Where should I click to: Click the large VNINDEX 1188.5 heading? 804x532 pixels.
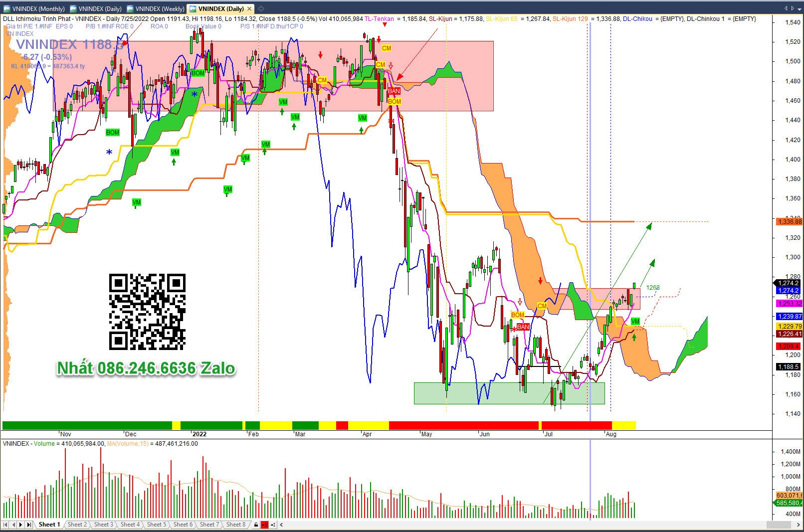[x=69, y=44]
